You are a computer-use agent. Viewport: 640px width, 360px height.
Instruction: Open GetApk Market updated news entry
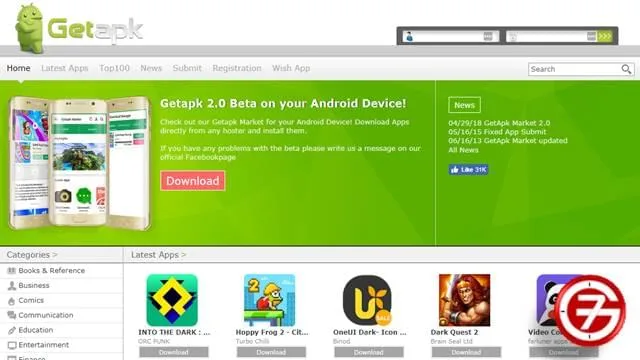(508, 140)
